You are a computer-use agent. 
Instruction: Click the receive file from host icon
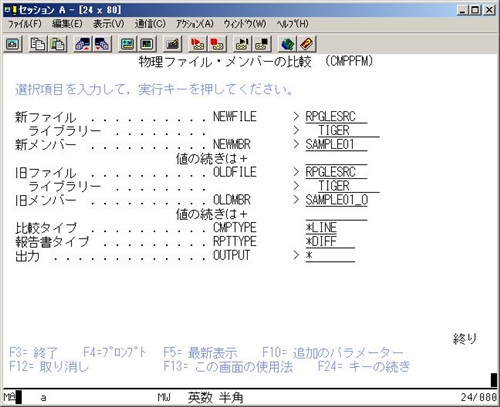[103, 44]
